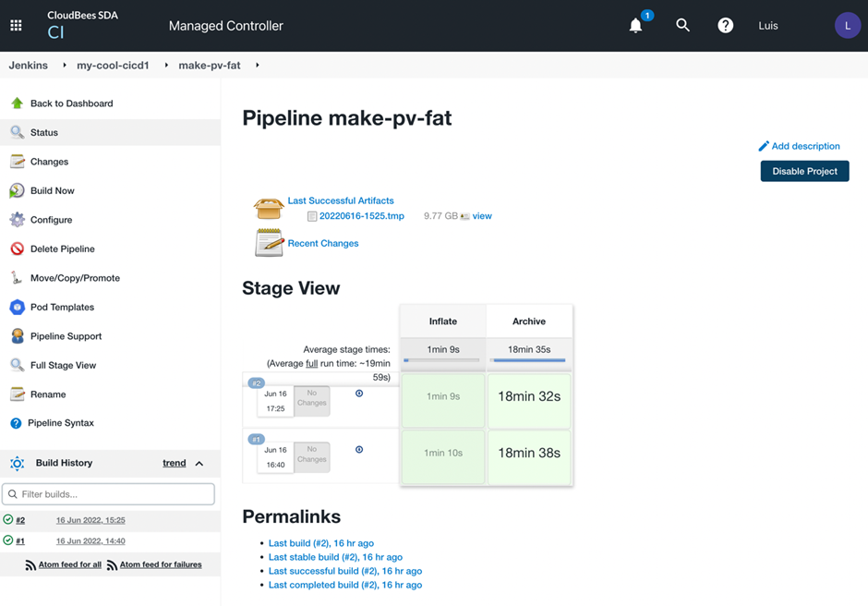868x606 pixels.
Task: Expand the Jenkins breadcrumb arrow
Action: point(65,66)
